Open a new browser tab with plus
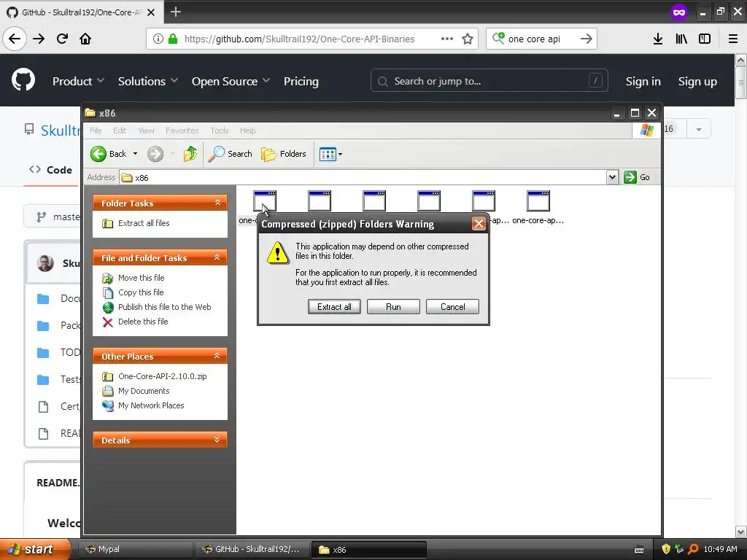The height and width of the screenshot is (560, 747). [176, 12]
